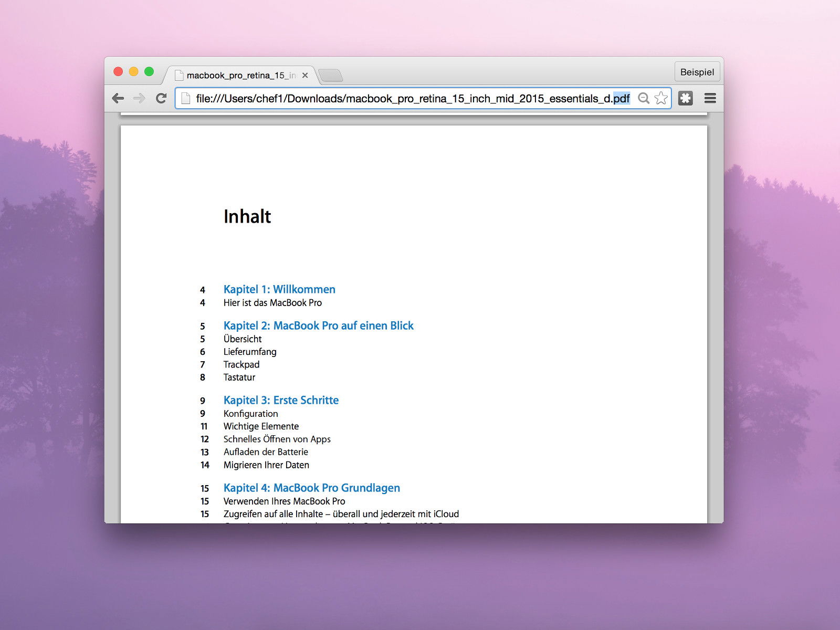Screen dimensions: 840x630
Task: Click 'Migrieren Ihrer Daten' entry
Action: click(x=266, y=465)
